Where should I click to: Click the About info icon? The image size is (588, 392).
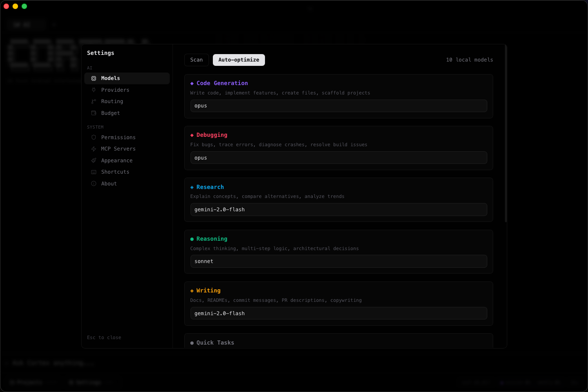(94, 183)
